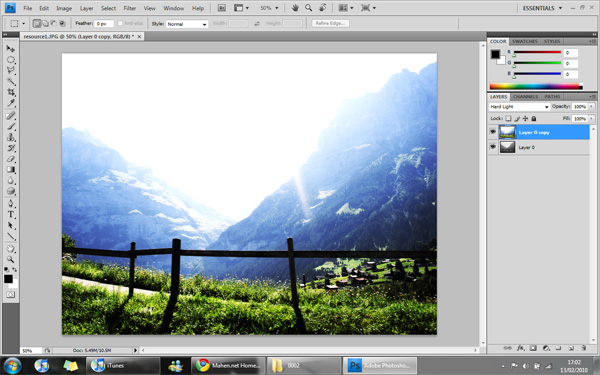Click the Zoom tool in toolbox

point(11,259)
